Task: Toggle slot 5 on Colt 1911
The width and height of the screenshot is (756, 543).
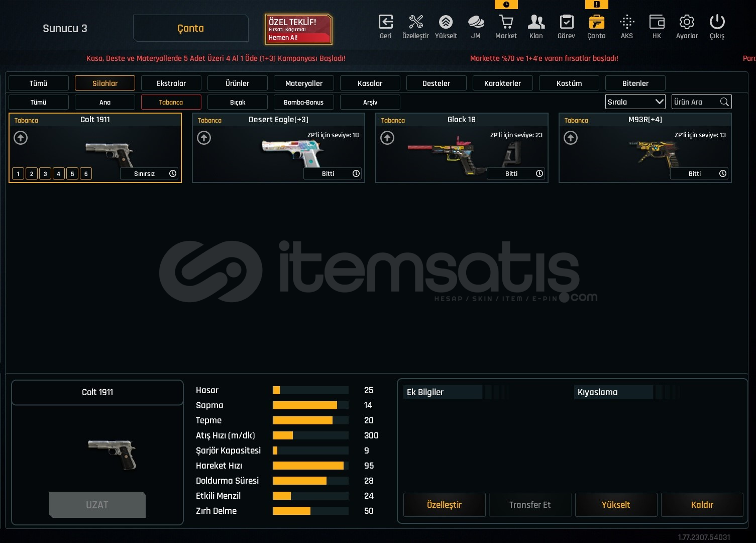Action: (72, 173)
